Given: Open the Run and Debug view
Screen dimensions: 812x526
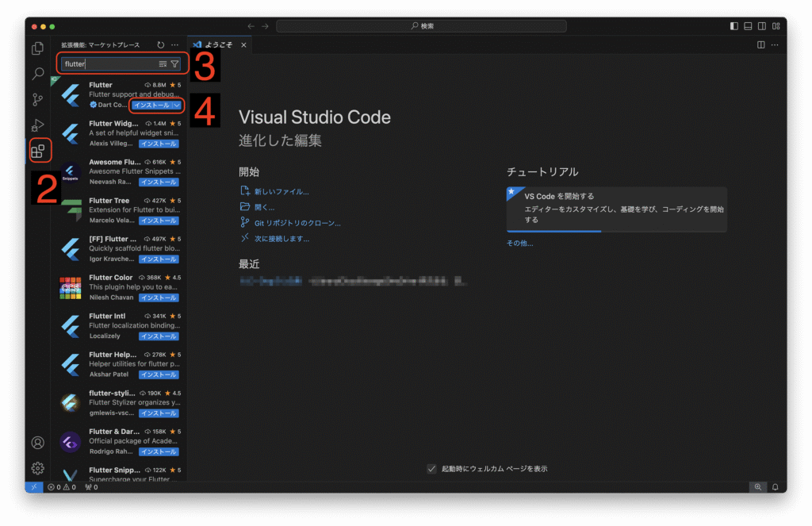Looking at the screenshot, I should click(x=38, y=125).
